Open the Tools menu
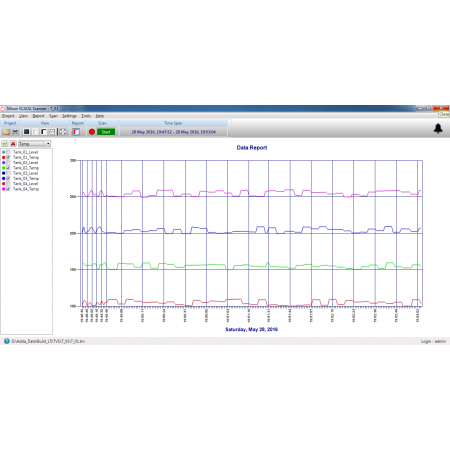 (86, 116)
